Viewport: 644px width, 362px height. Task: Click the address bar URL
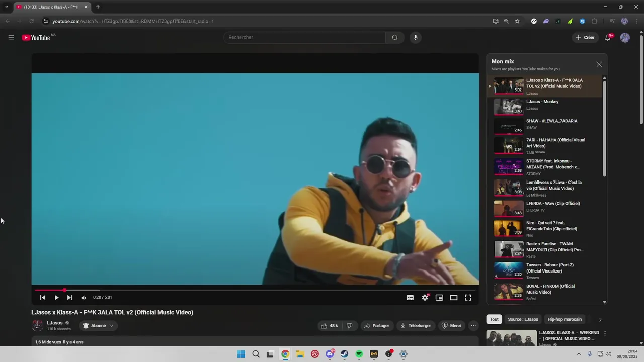(x=133, y=21)
